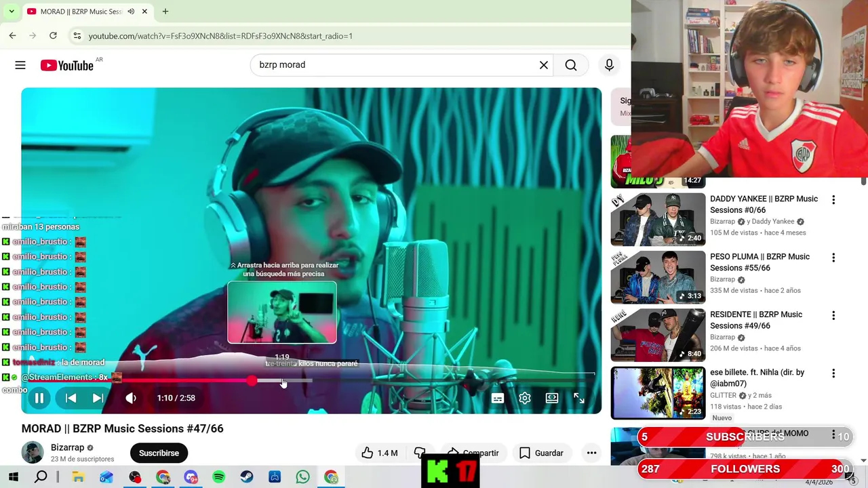Go to the YouTube home logo
The image size is (868, 488).
(x=66, y=65)
